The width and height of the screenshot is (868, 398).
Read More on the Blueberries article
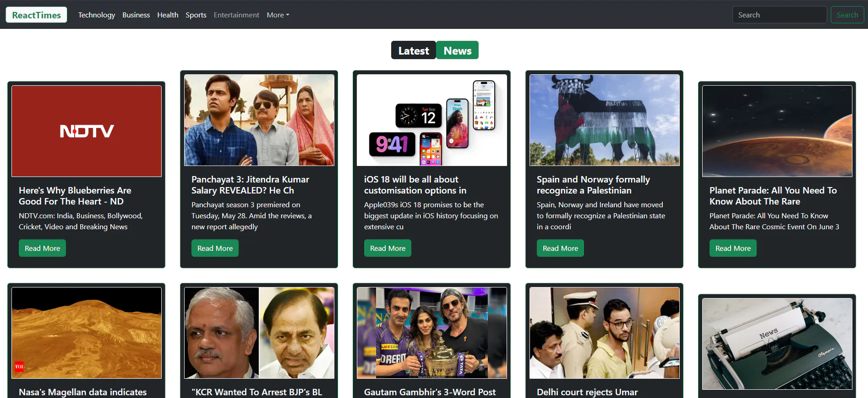click(42, 248)
